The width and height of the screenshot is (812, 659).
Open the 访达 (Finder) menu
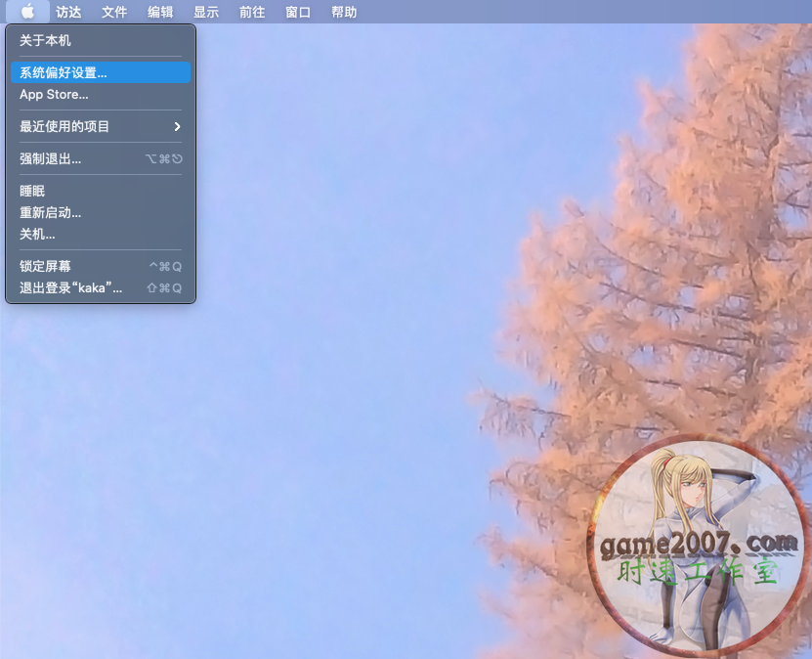(x=68, y=12)
